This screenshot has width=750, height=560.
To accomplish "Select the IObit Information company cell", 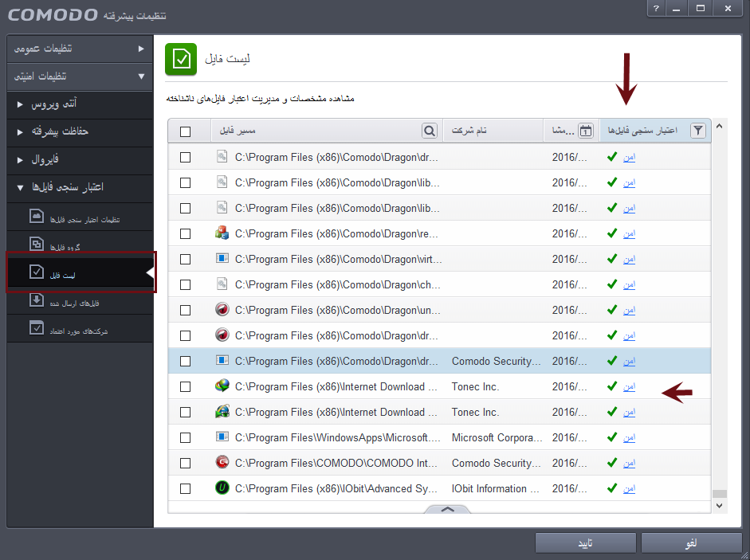I will (495, 489).
